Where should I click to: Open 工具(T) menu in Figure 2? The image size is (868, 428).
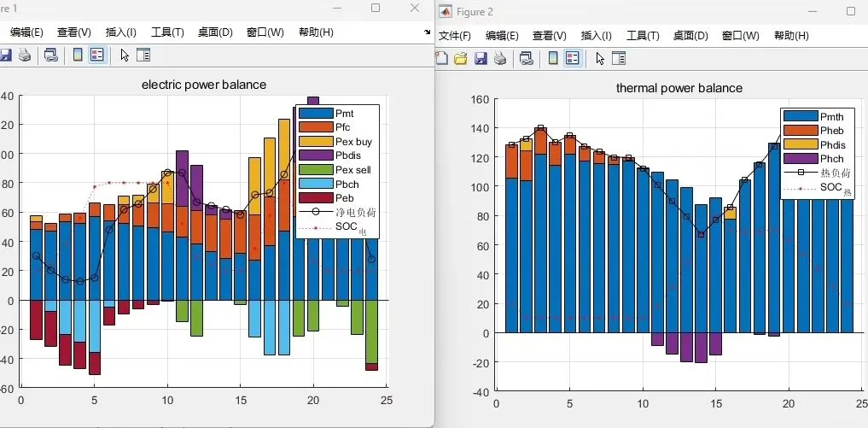[x=643, y=36]
